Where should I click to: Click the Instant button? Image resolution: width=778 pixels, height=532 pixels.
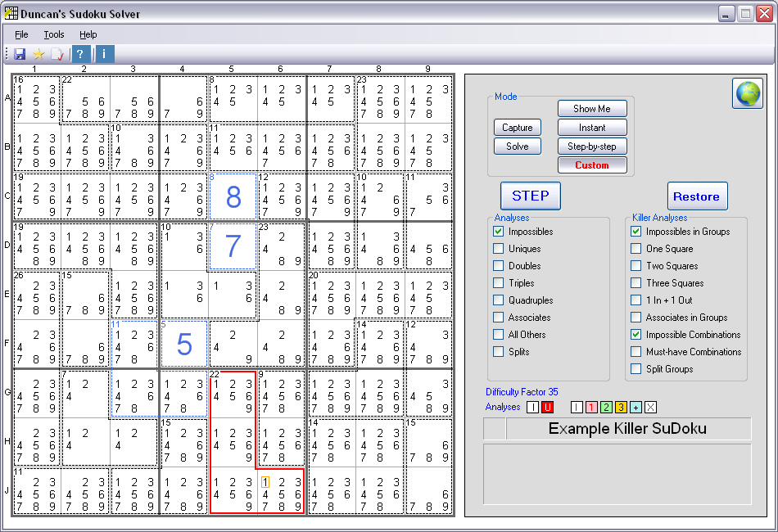pyautogui.click(x=592, y=128)
